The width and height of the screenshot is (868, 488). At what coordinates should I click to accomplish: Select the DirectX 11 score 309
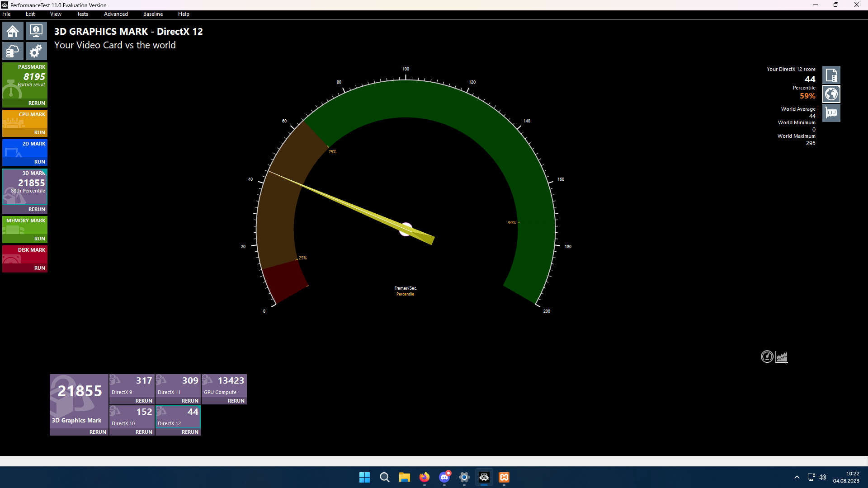190,380
